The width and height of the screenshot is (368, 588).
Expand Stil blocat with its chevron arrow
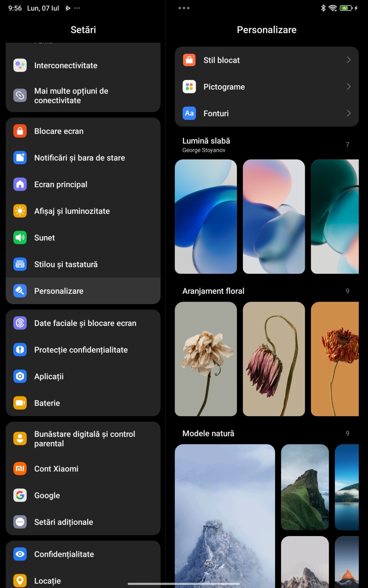[349, 60]
